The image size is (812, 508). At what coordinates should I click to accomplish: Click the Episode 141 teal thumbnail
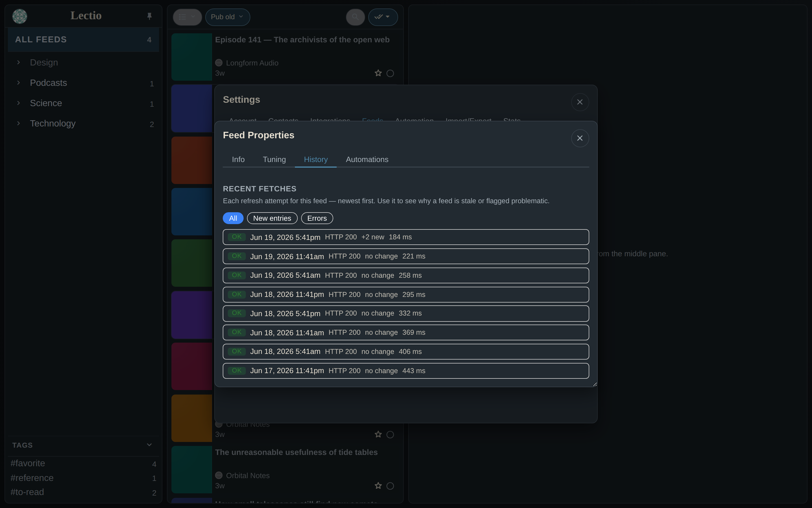[x=192, y=57]
